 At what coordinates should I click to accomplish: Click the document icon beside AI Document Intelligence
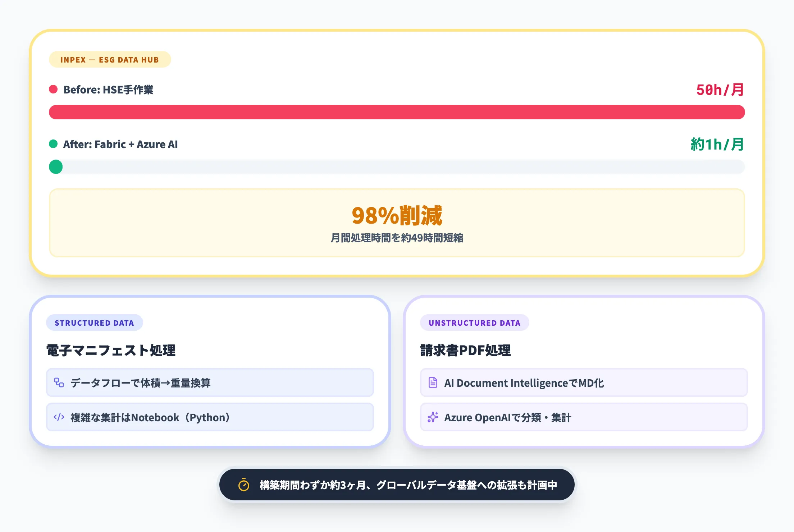tap(433, 382)
